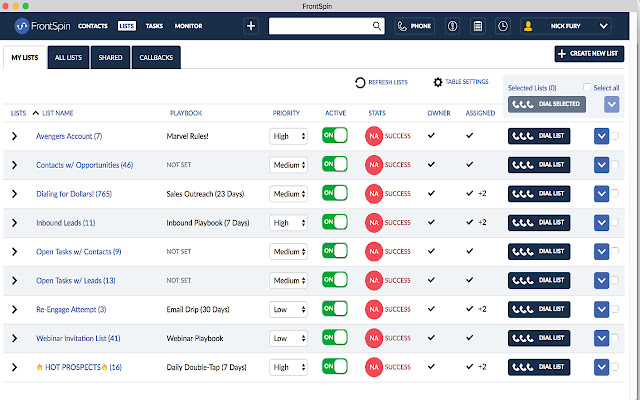
Task: Click the Inbound Playbook (7 Days) text
Action: [x=208, y=223]
